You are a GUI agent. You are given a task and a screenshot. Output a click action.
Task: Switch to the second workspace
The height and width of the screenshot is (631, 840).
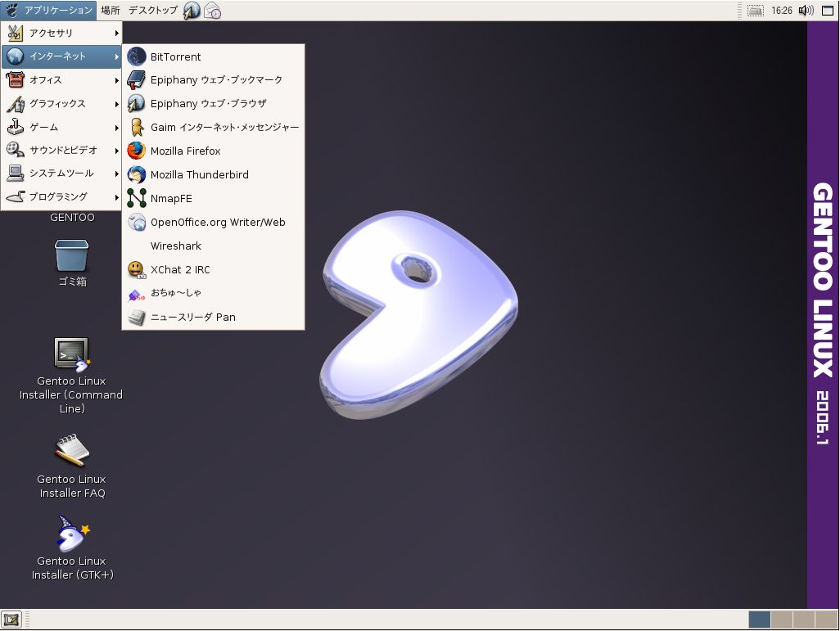(x=782, y=620)
